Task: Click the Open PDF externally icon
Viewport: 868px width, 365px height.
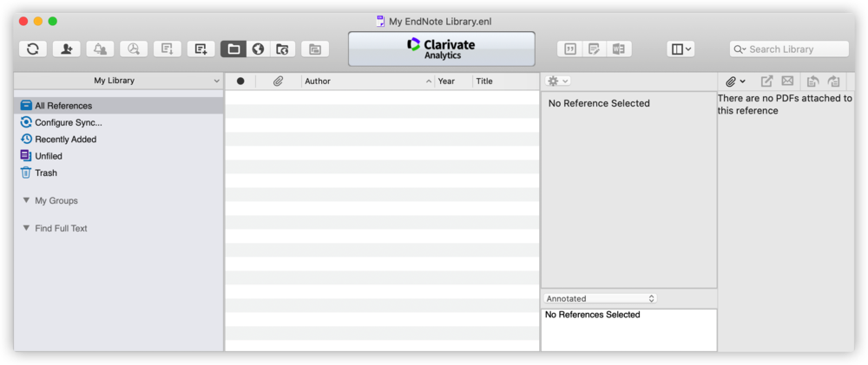Action: [x=766, y=81]
